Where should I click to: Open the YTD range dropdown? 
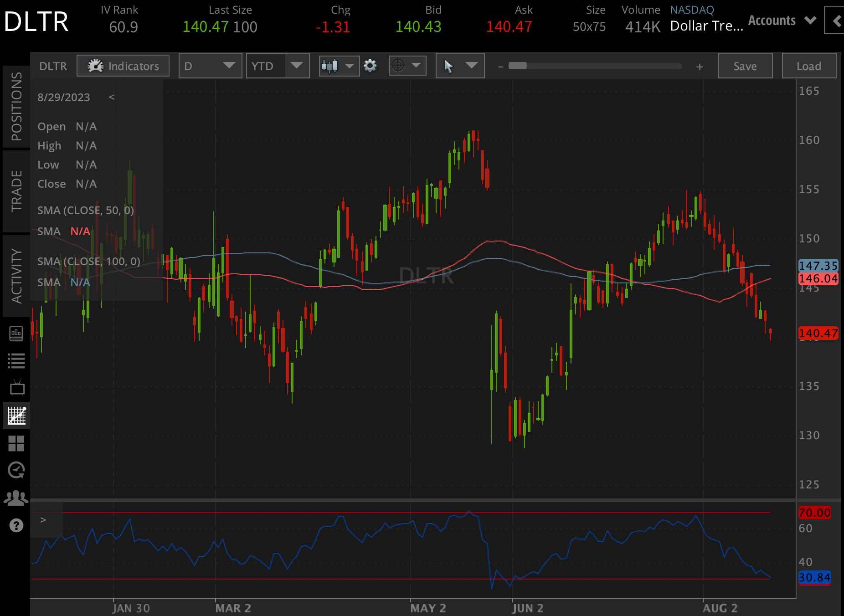(277, 66)
